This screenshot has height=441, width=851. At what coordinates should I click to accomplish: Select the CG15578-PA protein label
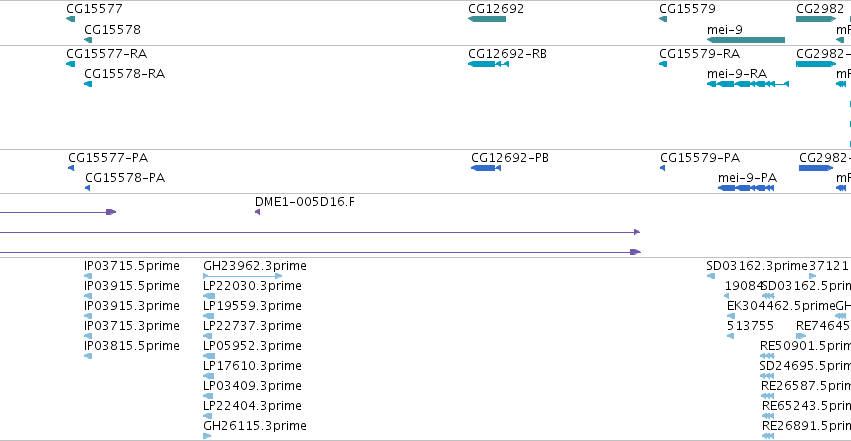[125, 178]
